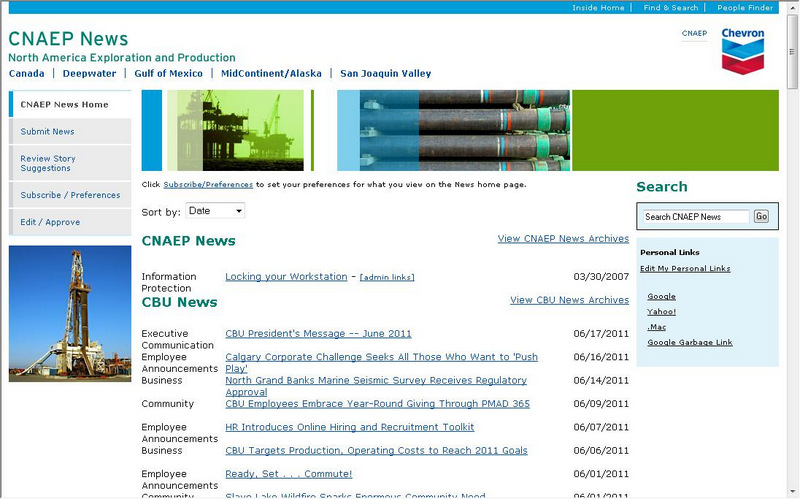
Task: Open Review Story Suggestions in sidebar
Action: tap(48, 163)
